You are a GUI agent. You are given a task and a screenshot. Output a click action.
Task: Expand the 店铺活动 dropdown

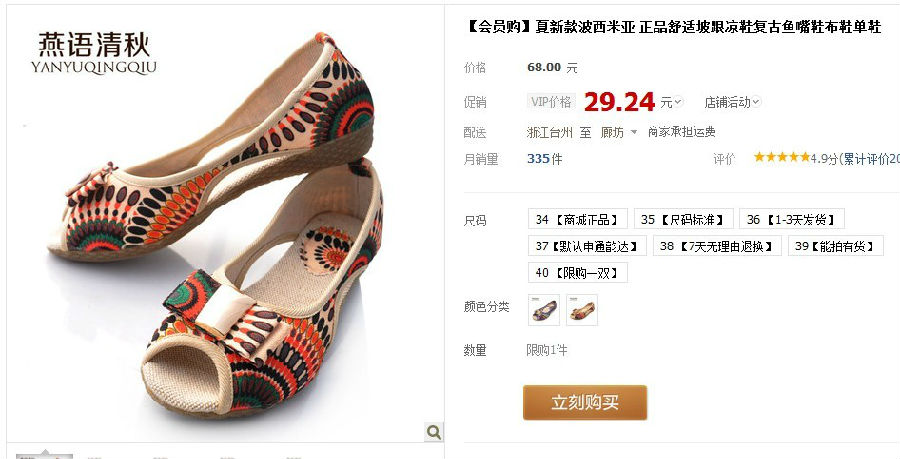pos(732,102)
